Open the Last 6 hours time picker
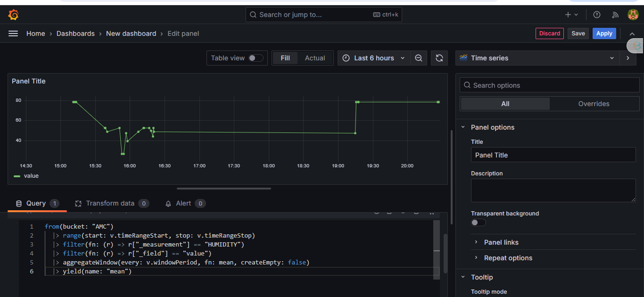 coord(373,58)
